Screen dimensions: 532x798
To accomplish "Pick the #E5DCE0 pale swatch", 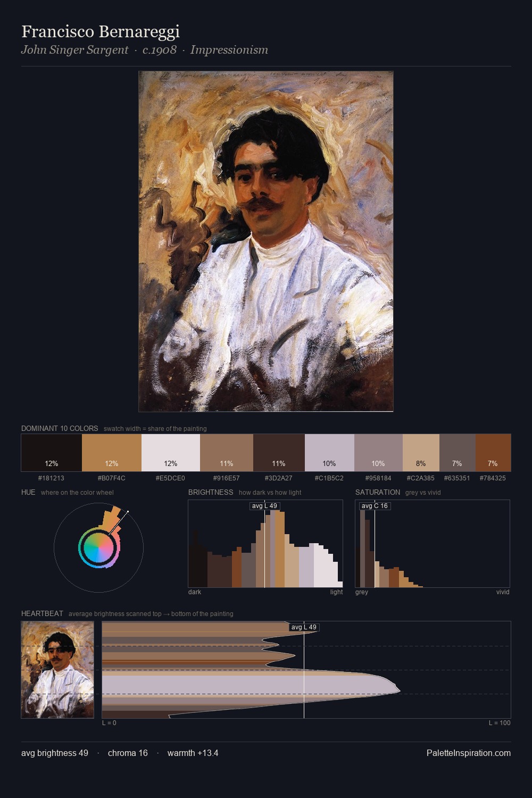I will click(x=171, y=453).
